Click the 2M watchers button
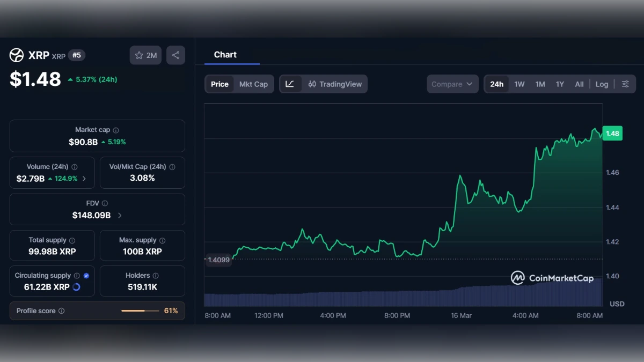This screenshot has width=644, height=362. coord(145,55)
